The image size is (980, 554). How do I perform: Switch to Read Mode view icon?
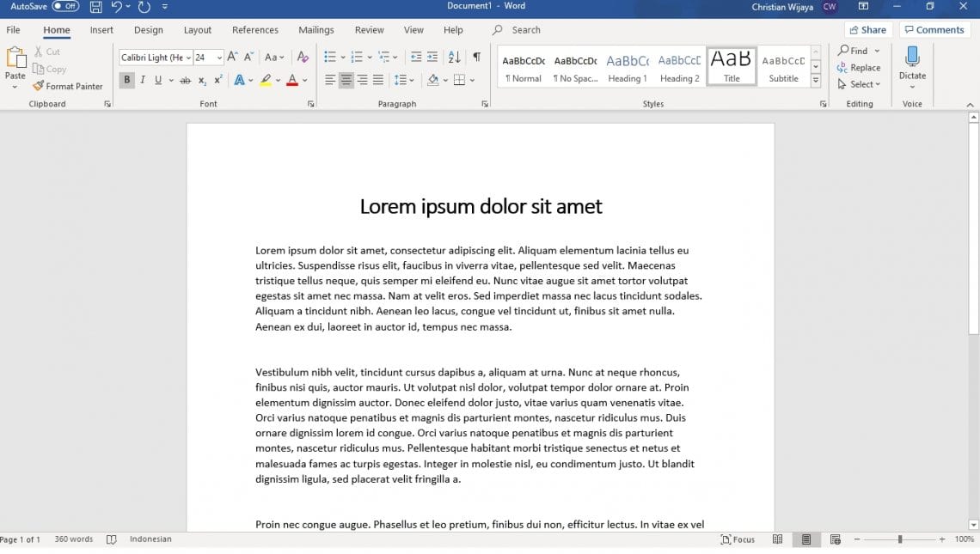tap(777, 539)
